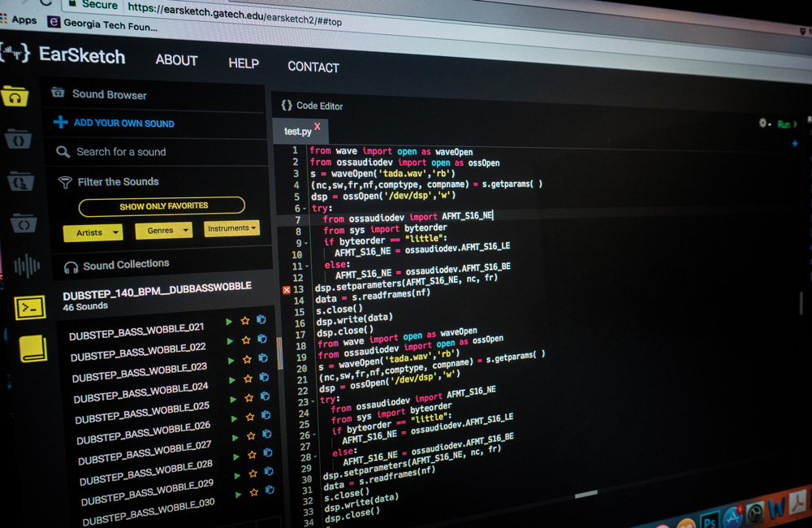Screen dimensions: 812x528
Task: Click ADD YOUR OWN SOUND
Action: click(x=123, y=123)
